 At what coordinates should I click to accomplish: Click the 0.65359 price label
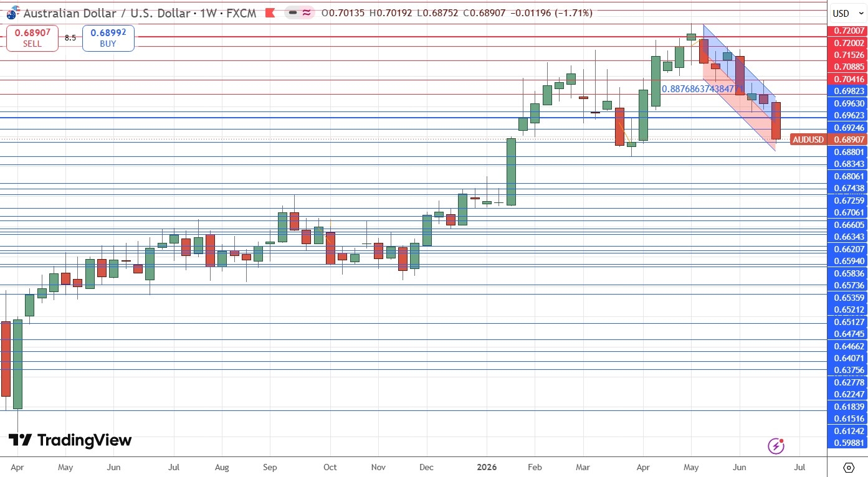tap(848, 298)
